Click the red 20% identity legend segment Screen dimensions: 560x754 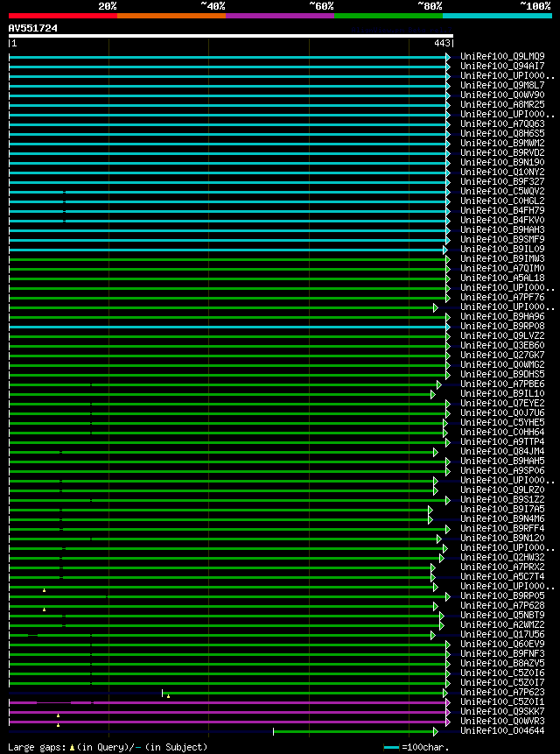[x=63, y=16]
